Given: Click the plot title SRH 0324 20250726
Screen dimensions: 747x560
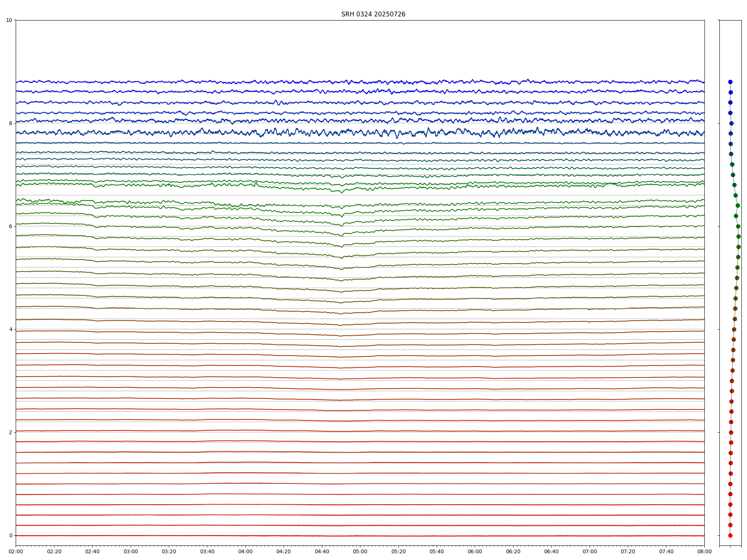Looking at the screenshot, I should click(x=373, y=14).
